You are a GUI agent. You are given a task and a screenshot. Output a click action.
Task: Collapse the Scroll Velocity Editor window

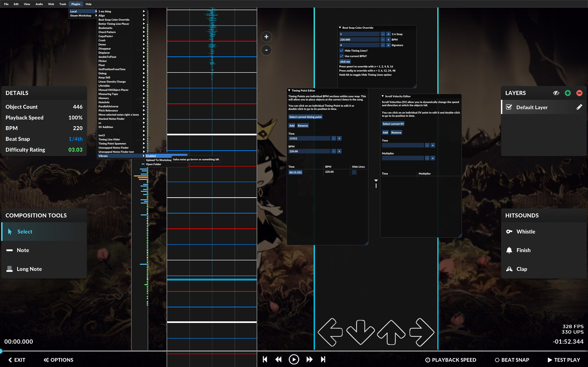[383, 96]
